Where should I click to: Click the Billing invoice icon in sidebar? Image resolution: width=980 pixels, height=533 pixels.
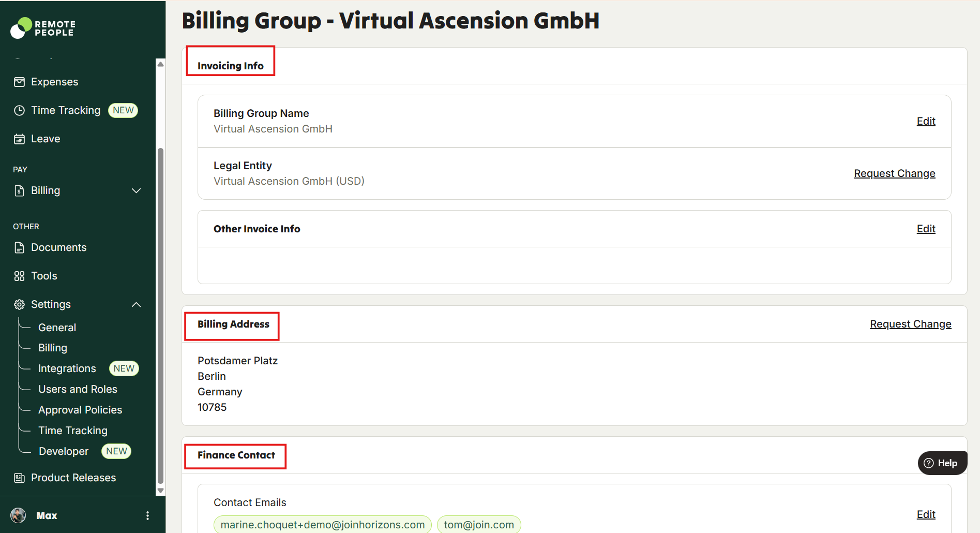click(x=19, y=190)
